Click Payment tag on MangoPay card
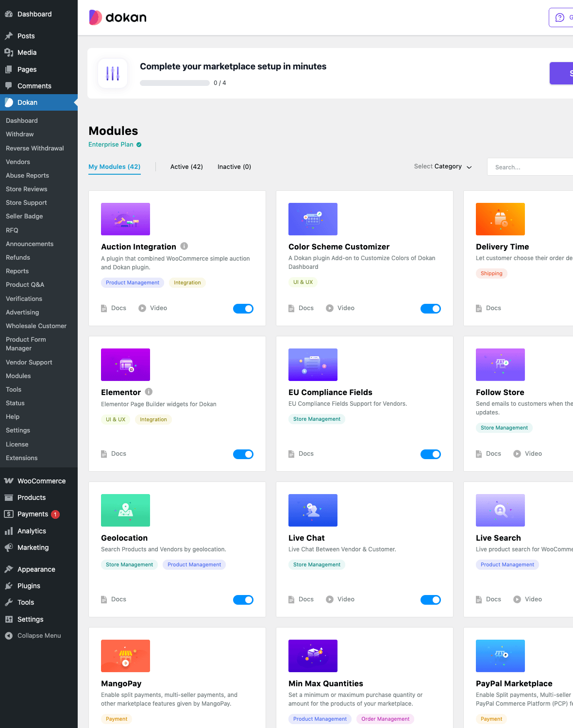 point(117,719)
